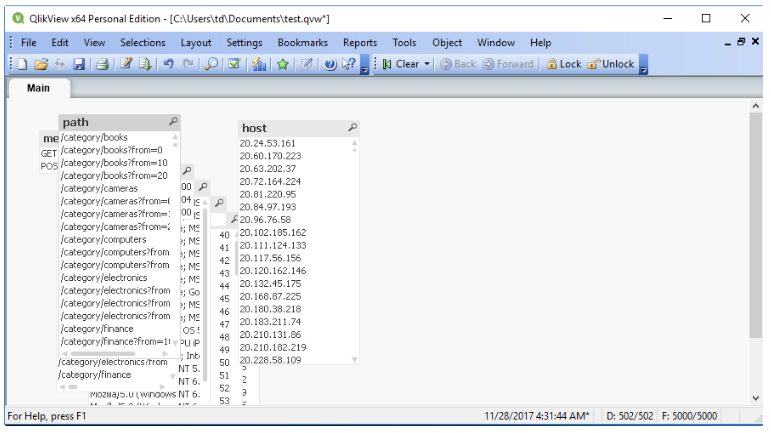Image resolution: width=771 pixels, height=433 pixels.
Task: Save the document with the floppy disk icon
Action: 79,64
